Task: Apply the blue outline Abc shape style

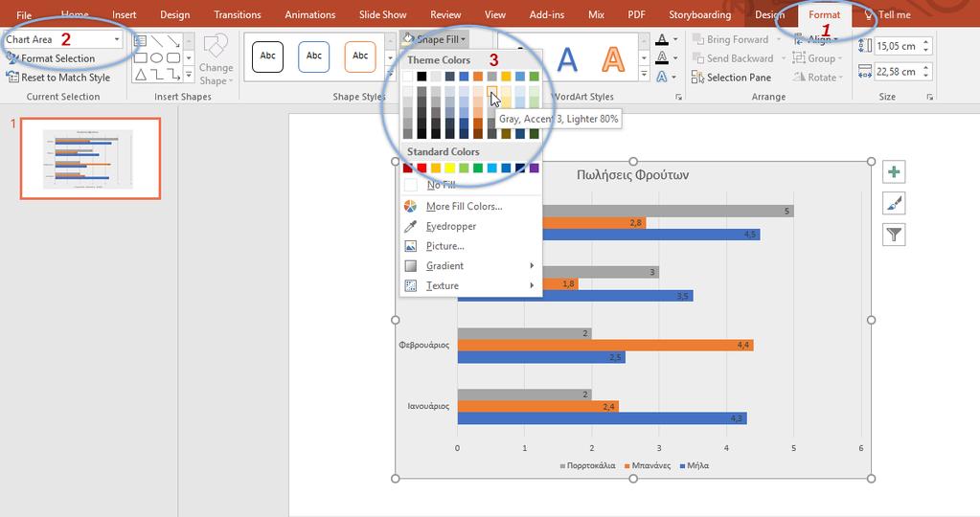Action: (314, 56)
